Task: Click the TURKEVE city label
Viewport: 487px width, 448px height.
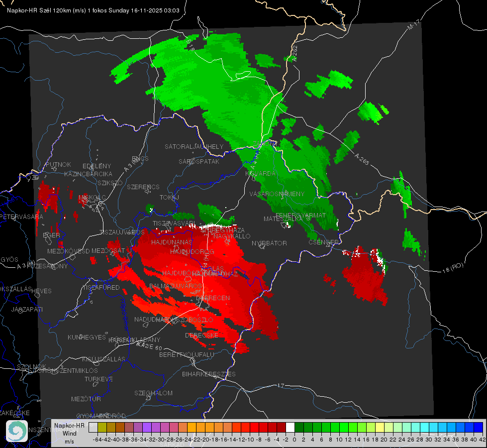Action: 99,379
